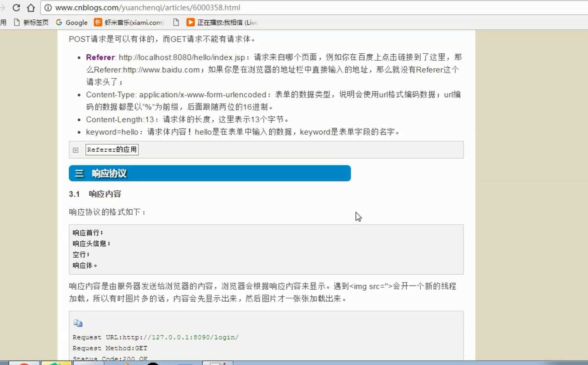This screenshot has height=365, width=588.
Task: Click the Request Method:GET line
Action: (x=110, y=348)
